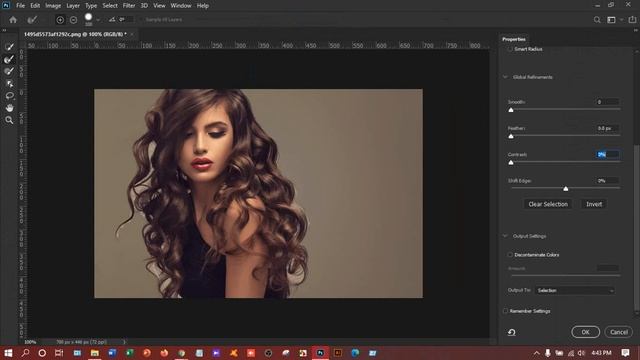Image resolution: width=640 pixels, height=360 pixels.
Task: Click the Home icon in options bar
Action: tap(13, 20)
